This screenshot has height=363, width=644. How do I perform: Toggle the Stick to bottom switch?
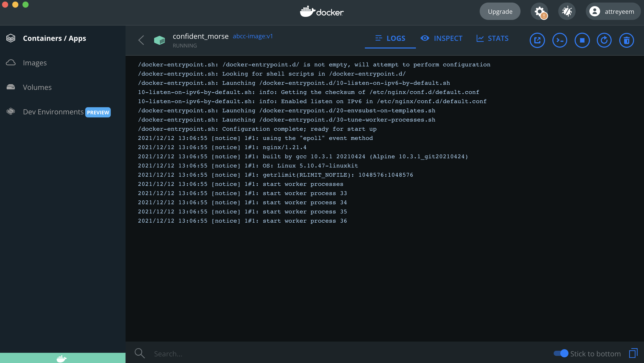(x=561, y=353)
